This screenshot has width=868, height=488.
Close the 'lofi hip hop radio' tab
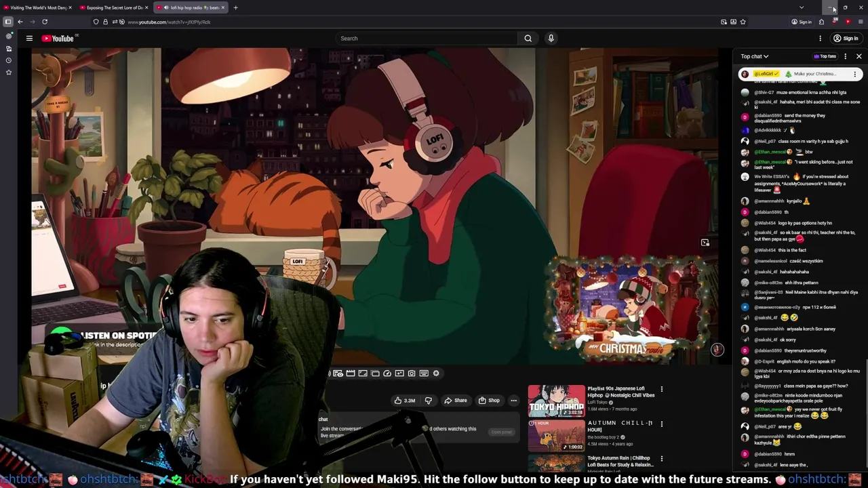click(223, 7)
